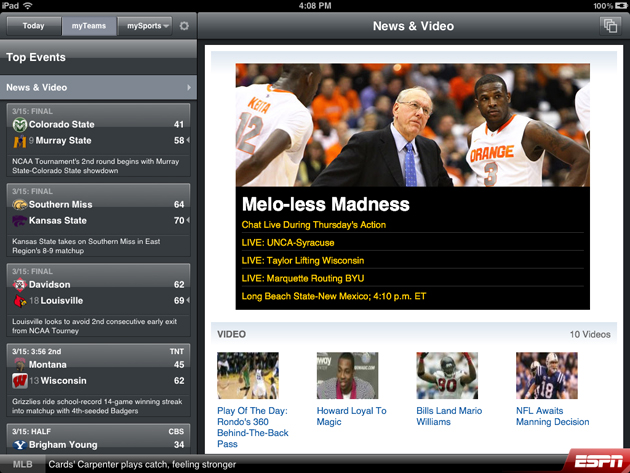Open the Syracuse featured photo

click(x=413, y=125)
